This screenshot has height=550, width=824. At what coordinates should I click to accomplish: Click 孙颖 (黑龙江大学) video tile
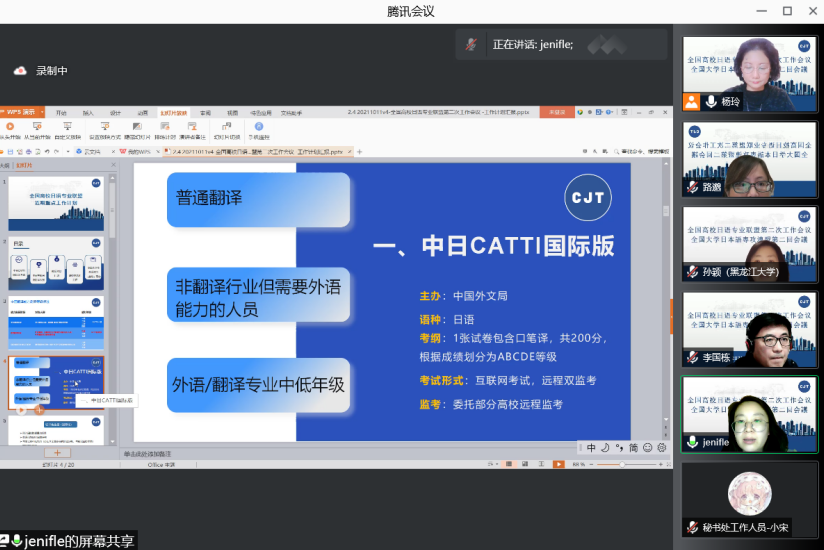pyautogui.click(x=749, y=244)
